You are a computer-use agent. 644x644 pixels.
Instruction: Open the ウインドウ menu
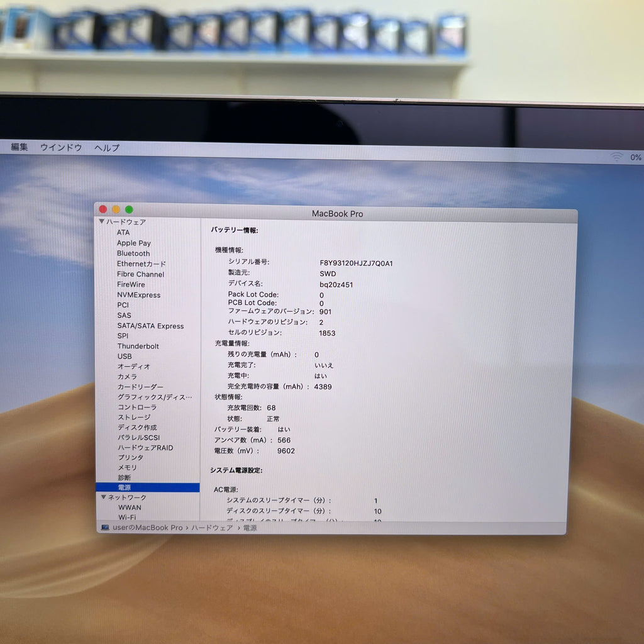[61, 147]
